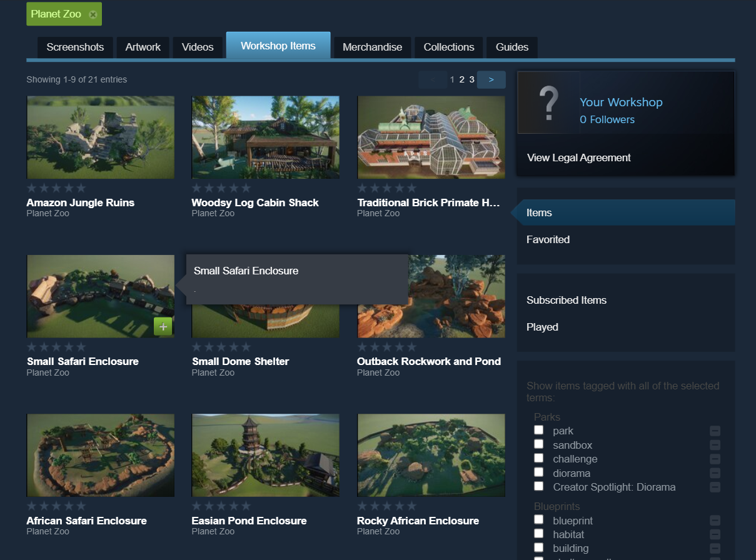
Task: Jump to page 2 of entries
Action: [462, 79]
